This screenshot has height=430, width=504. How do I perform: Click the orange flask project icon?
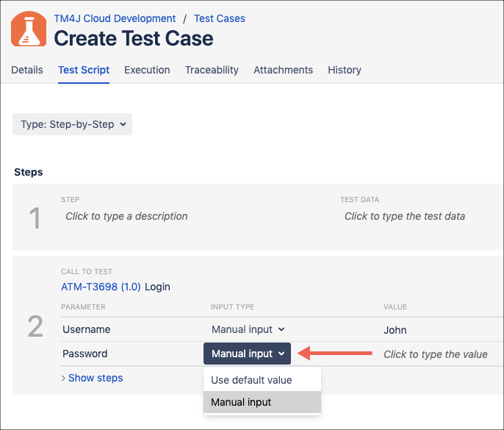pyautogui.click(x=28, y=29)
